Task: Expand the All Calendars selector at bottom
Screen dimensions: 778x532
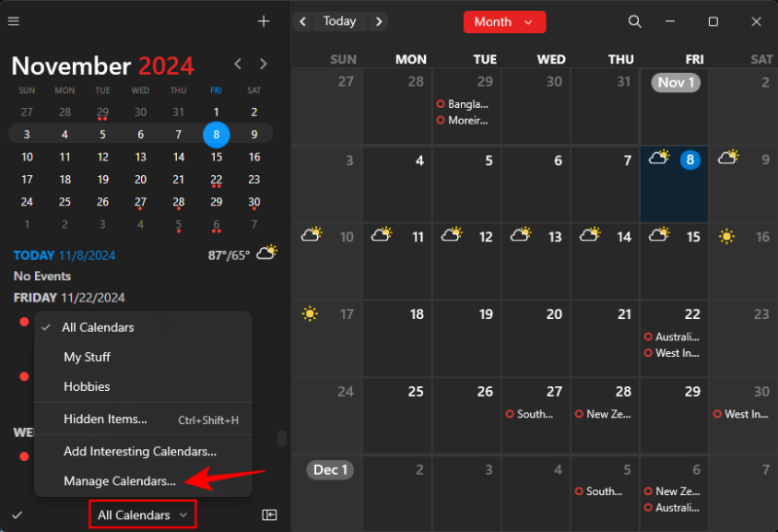Action: click(x=142, y=514)
